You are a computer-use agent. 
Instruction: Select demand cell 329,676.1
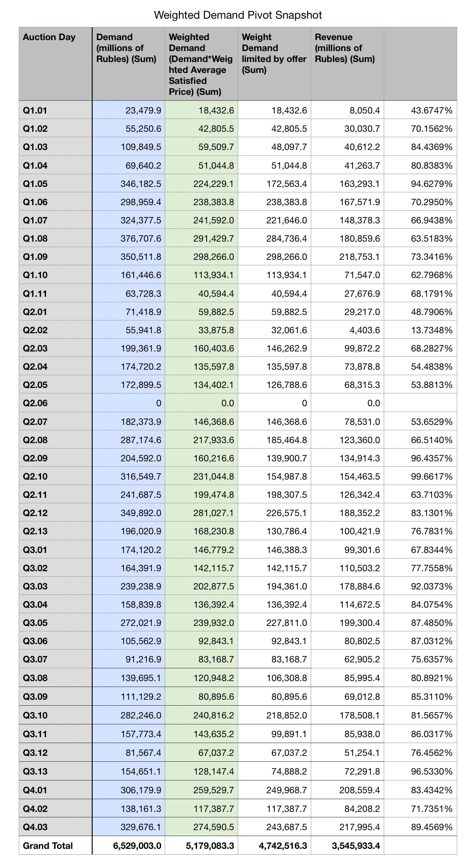[x=129, y=827]
